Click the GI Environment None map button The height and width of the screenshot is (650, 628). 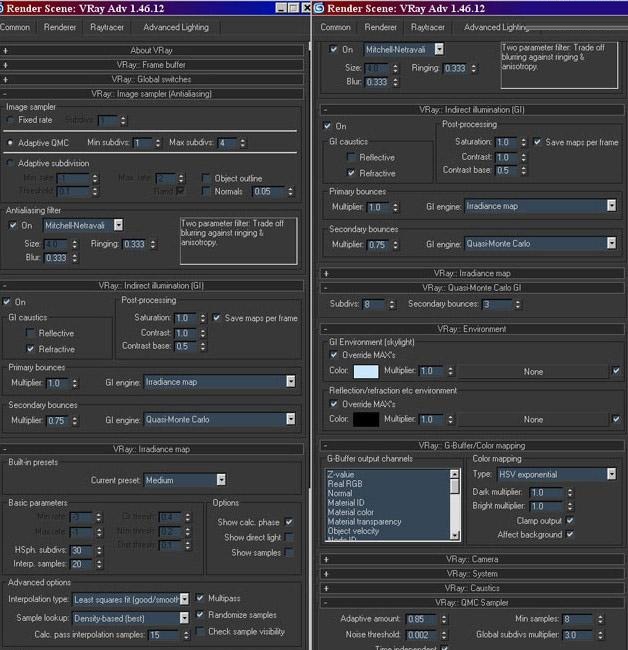pos(533,372)
